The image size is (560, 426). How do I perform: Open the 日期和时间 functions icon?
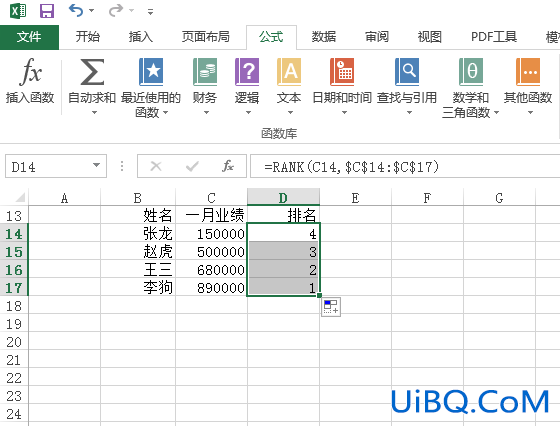(342, 72)
